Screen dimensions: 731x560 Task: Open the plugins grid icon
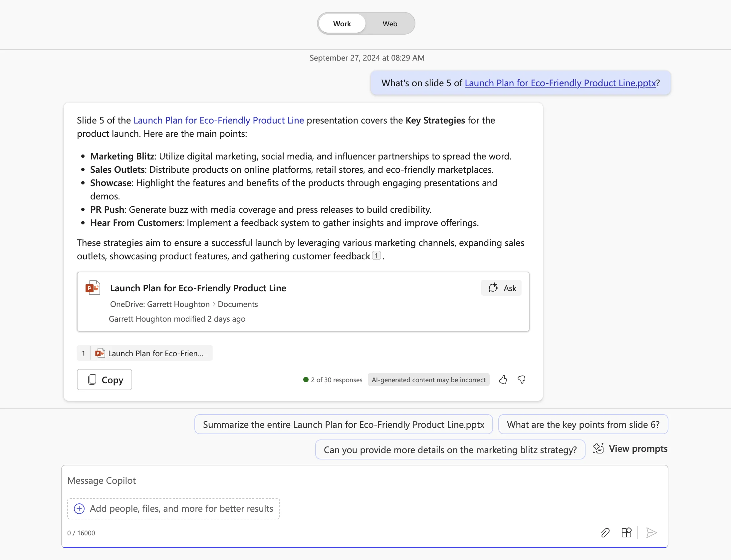tap(626, 533)
